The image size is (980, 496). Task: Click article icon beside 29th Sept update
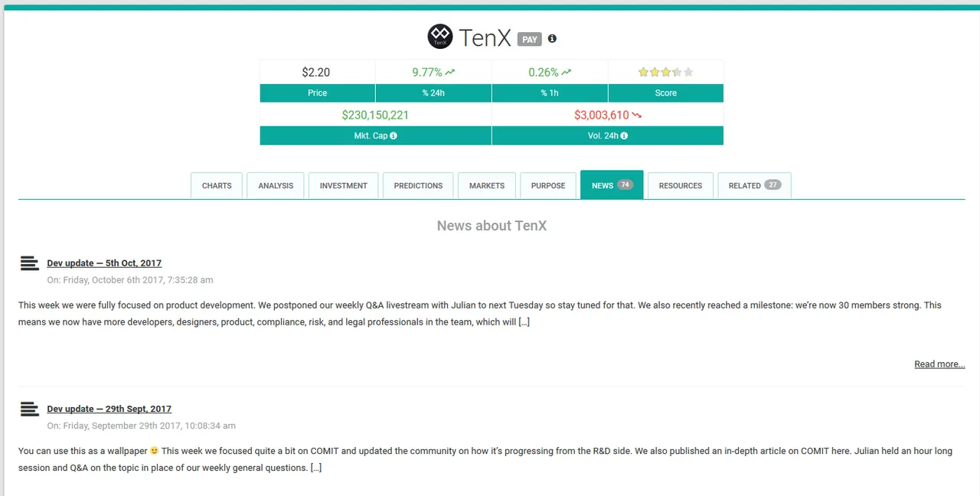[x=29, y=409]
